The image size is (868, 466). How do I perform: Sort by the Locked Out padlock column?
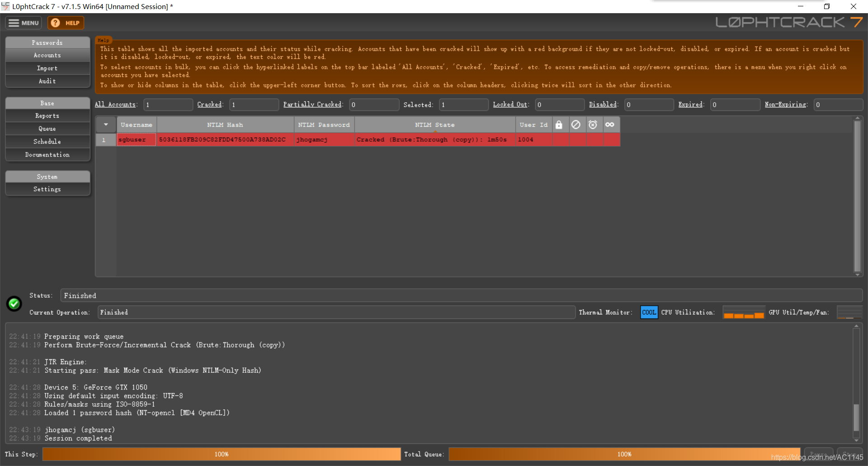coord(559,125)
